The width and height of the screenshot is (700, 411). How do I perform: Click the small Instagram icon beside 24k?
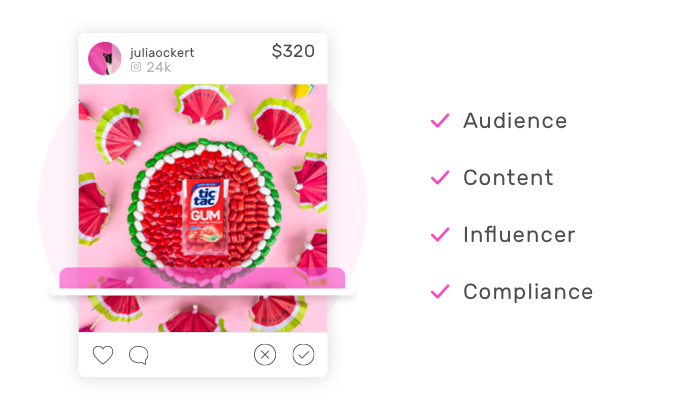click(136, 67)
